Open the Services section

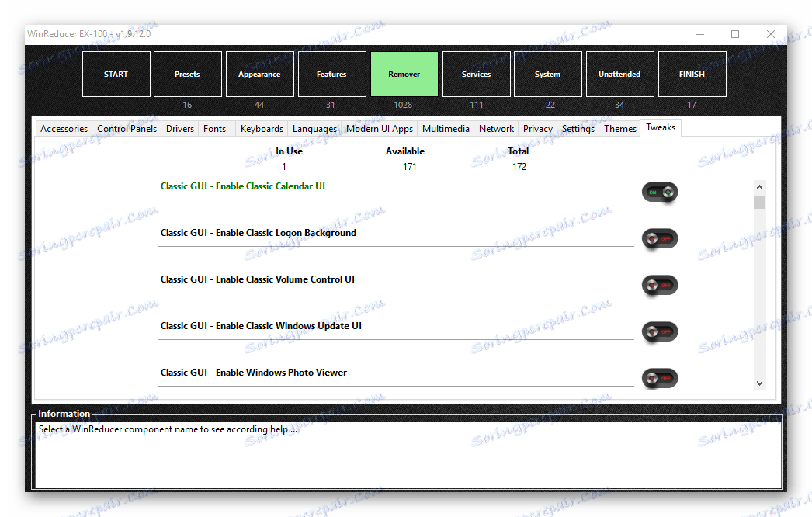[x=476, y=74]
